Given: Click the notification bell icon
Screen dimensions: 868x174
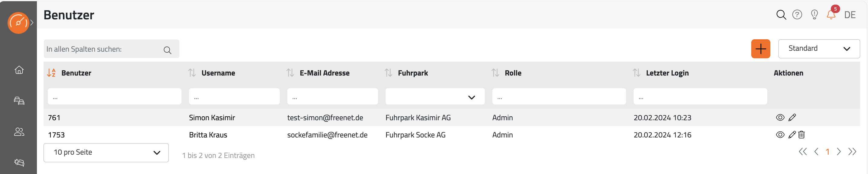Looking at the screenshot, I should (x=831, y=14).
